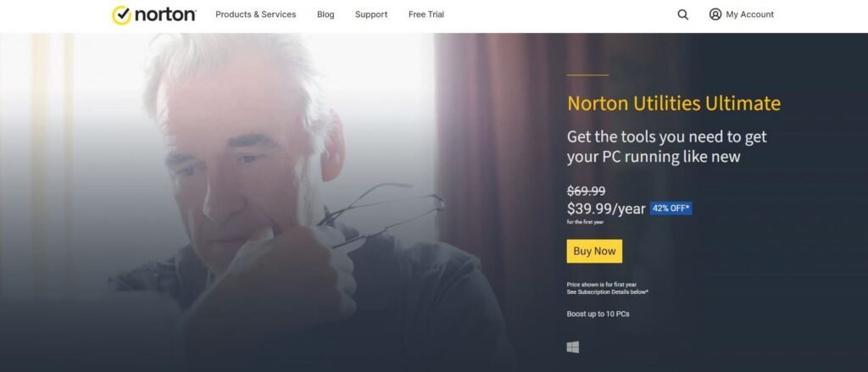This screenshot has height=372, width=868.
Task: Select Free Trial in the header
Action: (x=426, y=14)
